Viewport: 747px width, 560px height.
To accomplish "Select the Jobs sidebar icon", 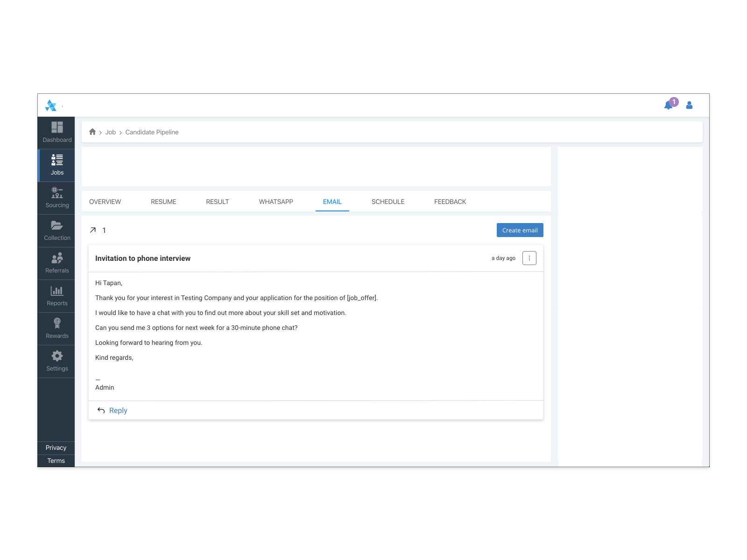I will pos(57,160).
